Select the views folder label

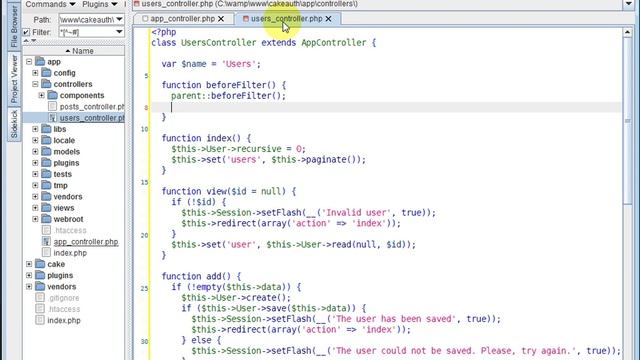pos(64,208)
